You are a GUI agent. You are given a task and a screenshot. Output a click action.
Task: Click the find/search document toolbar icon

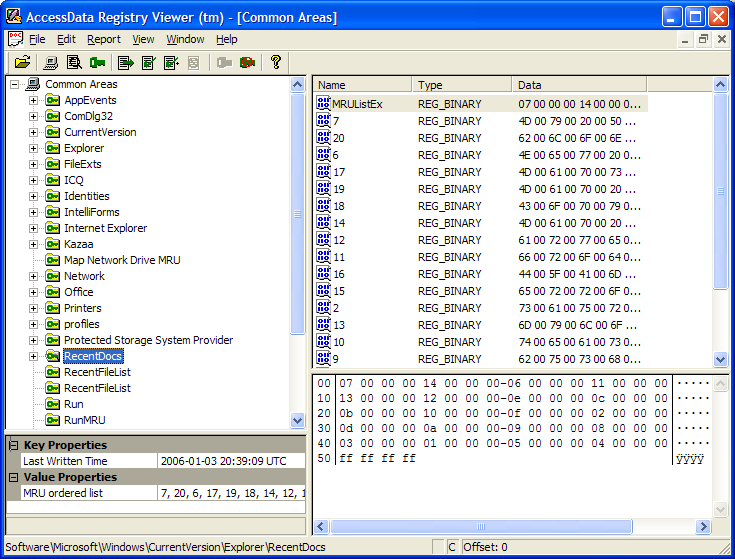tap(74, 62)
